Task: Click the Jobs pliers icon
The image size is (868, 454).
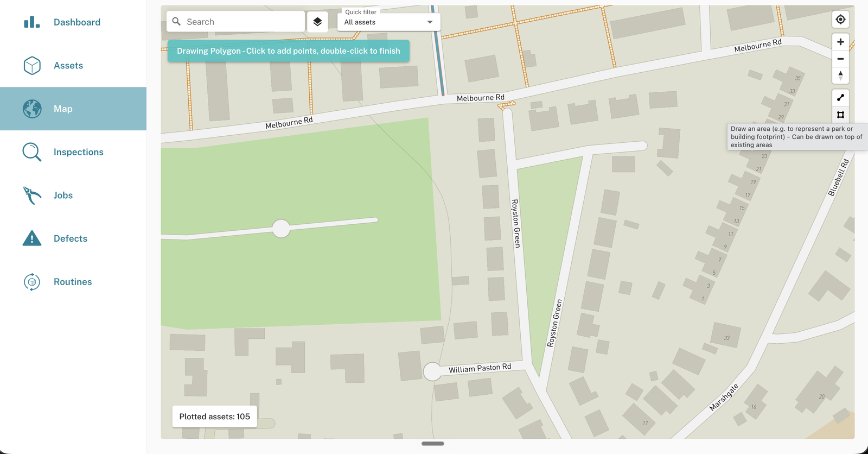Action: pyautogui.click(x=32, y=196)
